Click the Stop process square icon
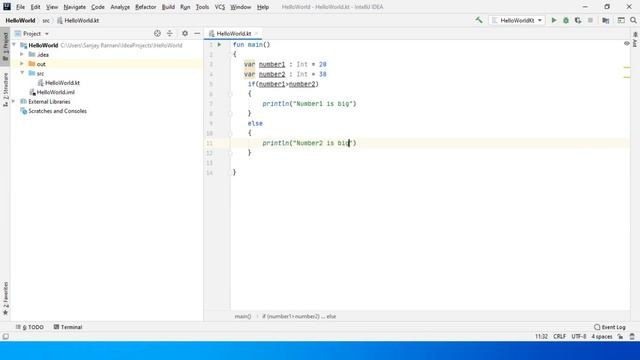 (590, 20)
